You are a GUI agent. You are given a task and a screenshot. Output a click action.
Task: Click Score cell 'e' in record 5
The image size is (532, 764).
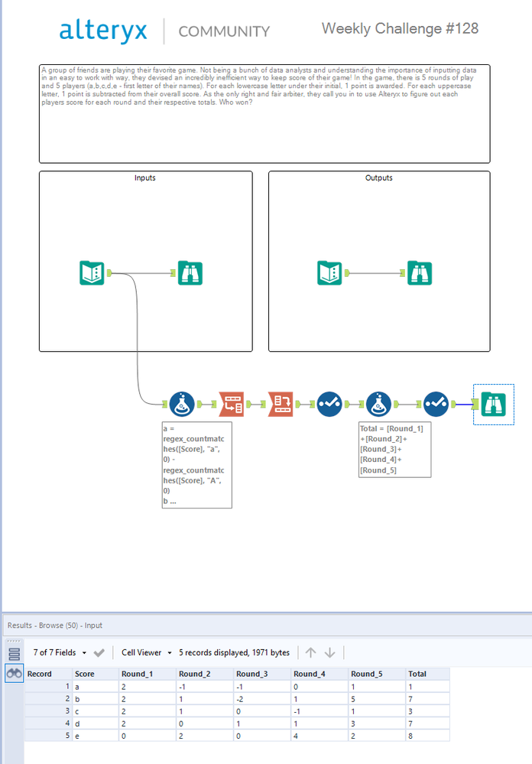click(96, 736)
